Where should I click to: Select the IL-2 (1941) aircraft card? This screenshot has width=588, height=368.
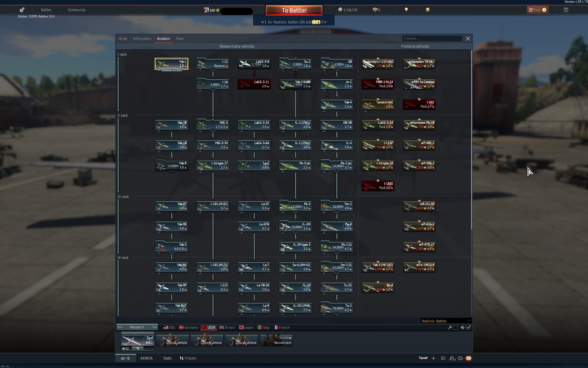coord(295,125)
